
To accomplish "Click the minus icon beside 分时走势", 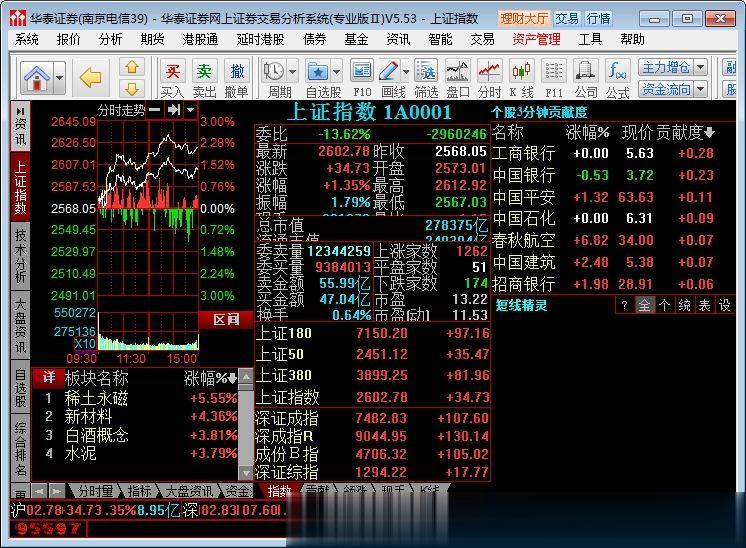I will 154,110.
